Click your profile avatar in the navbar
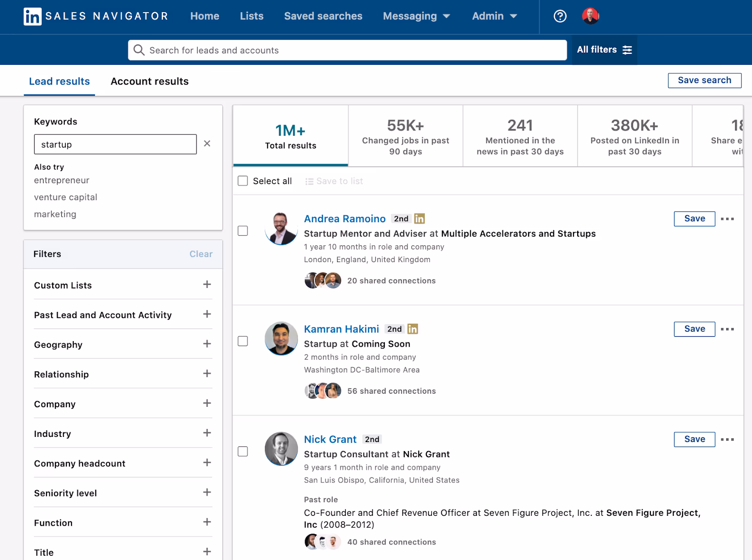Screen dimensions: 752x560 [590, 16]
